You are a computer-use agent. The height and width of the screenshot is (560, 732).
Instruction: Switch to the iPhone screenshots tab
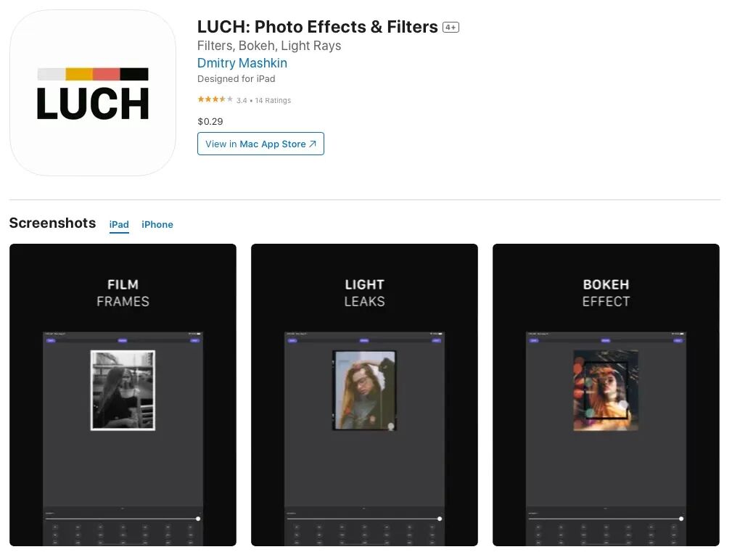(157, 224)
